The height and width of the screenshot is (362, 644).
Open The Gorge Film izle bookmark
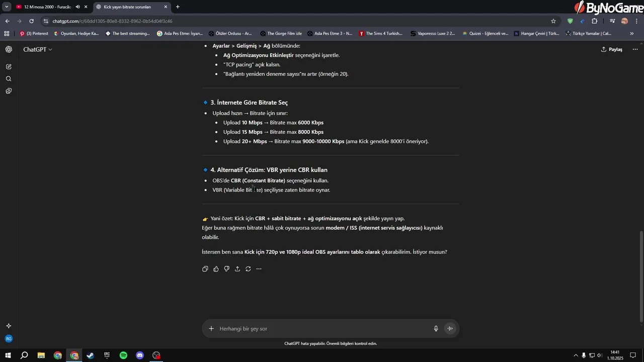[281, 33]
